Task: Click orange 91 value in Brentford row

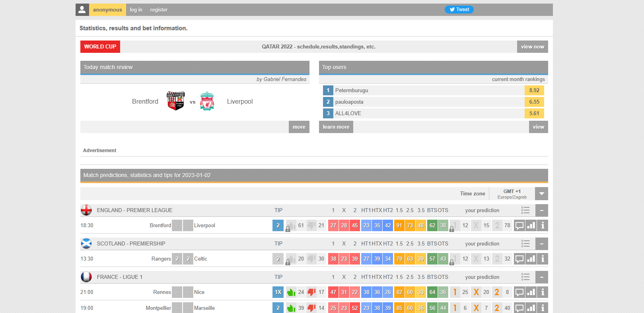Action: 399,226
